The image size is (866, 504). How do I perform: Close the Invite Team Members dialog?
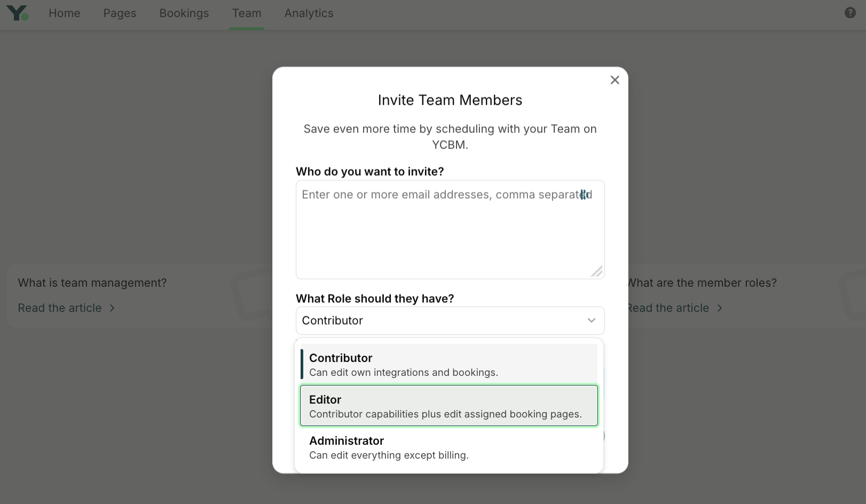pyautogui.click(x=615, y=80)
